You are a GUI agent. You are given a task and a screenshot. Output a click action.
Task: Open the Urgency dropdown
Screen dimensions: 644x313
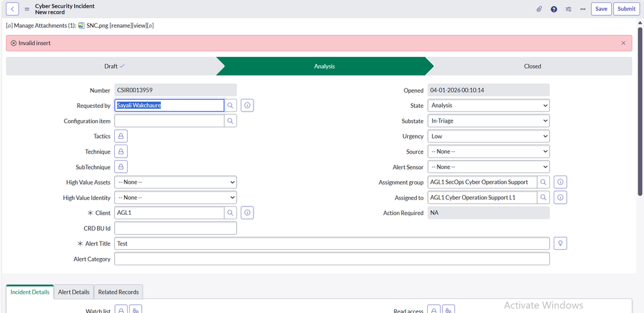point(488,136)
